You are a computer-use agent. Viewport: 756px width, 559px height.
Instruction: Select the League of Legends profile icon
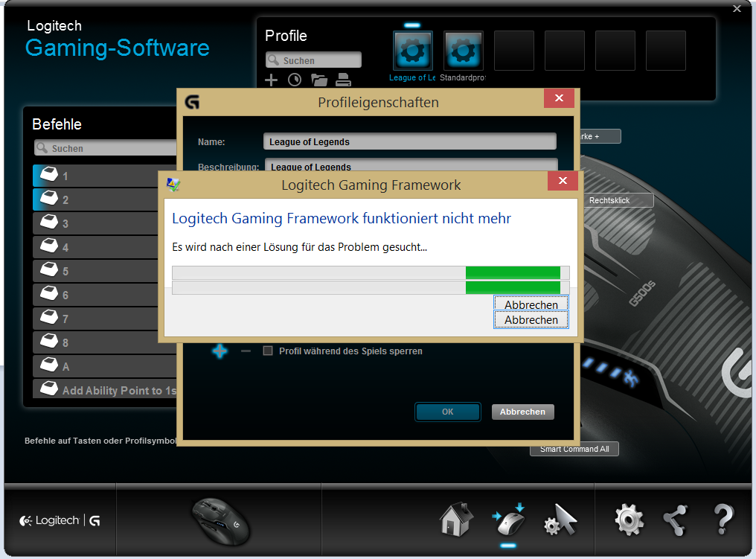(x=413, y=51)
